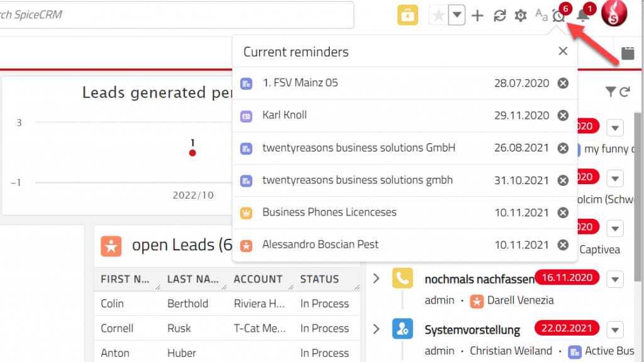Sort by LAST NA... column header
644x362 pixels.
pos(192,279)
